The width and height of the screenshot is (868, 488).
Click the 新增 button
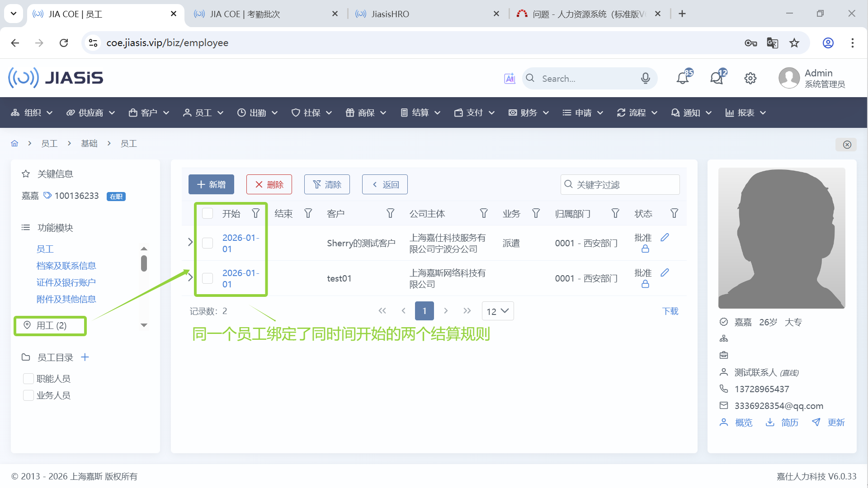point(211,184)
